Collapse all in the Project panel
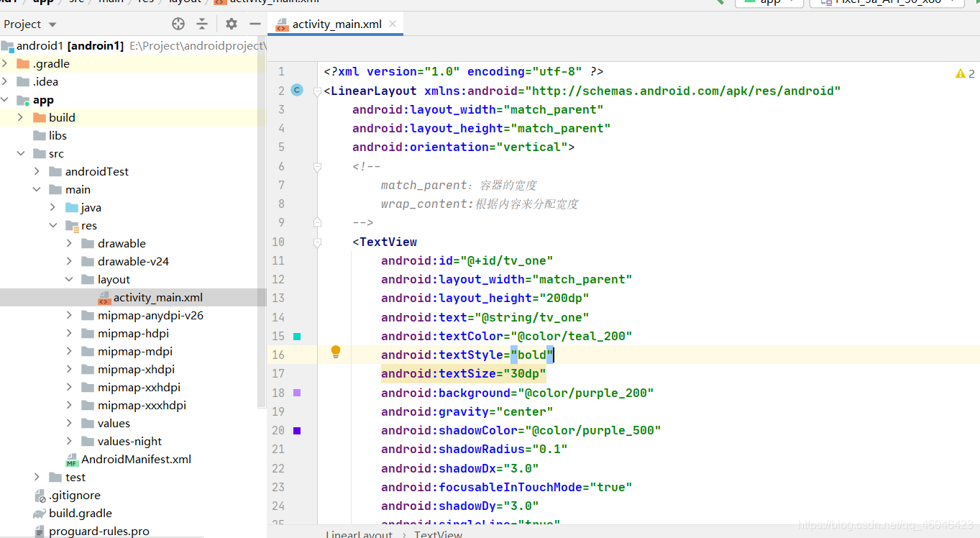 tap(202, 24)
